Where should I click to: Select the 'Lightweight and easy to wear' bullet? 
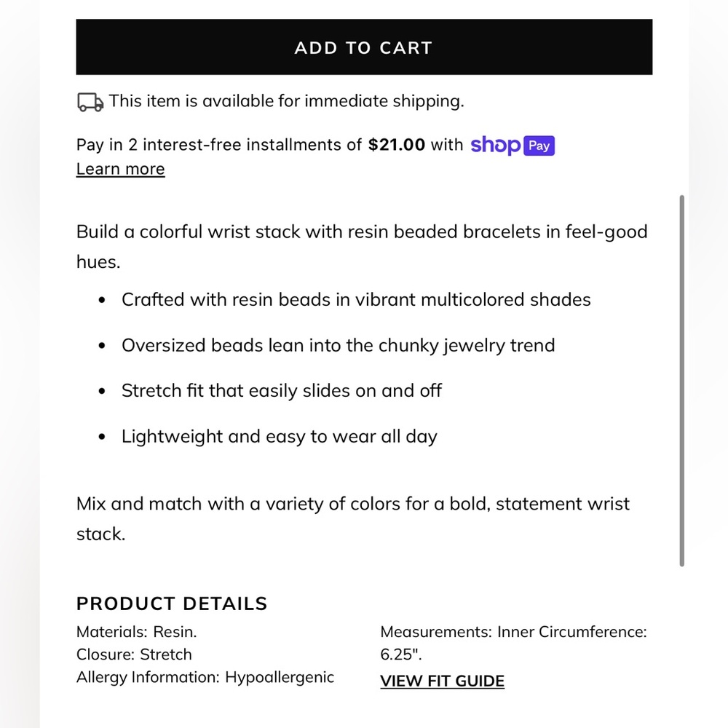pyautogui.click(x=279, y=437)
